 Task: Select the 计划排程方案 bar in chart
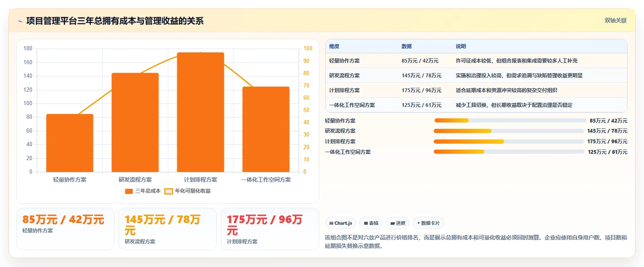click(x=201, y=112)
